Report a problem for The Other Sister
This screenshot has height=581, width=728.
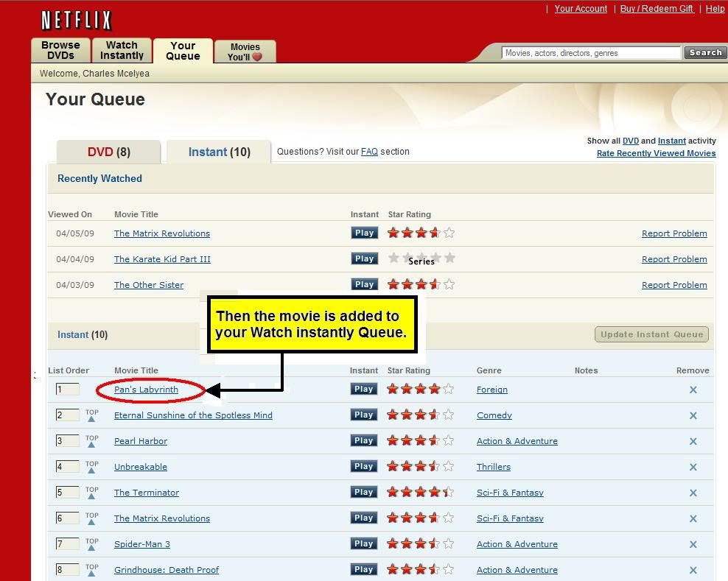click(674, 284)
